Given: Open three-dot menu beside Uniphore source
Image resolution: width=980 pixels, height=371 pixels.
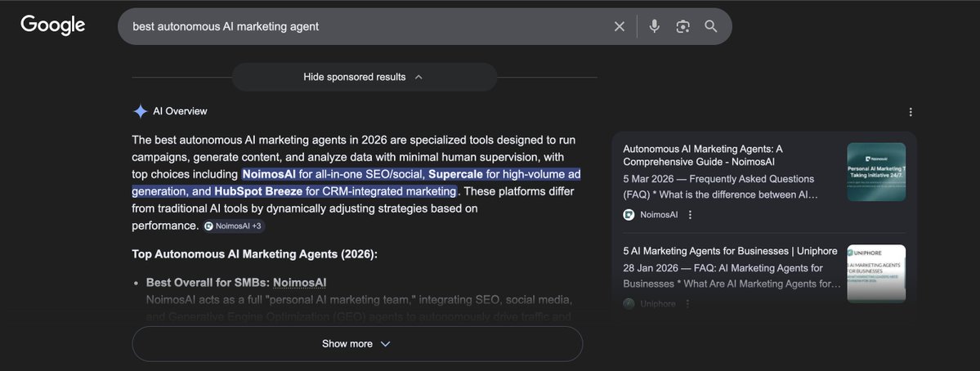Looking at the screenshot, I should pos(689,303).
